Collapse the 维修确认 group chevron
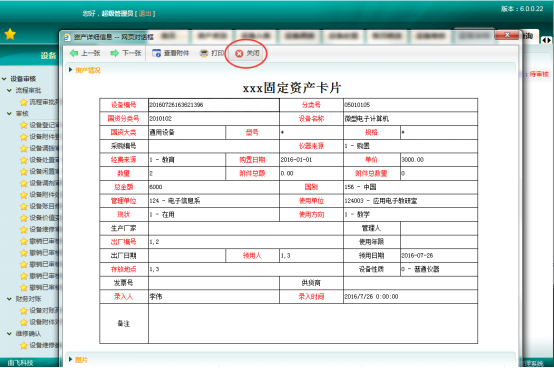This screenshot has height=368, width=554. [9, 333]
